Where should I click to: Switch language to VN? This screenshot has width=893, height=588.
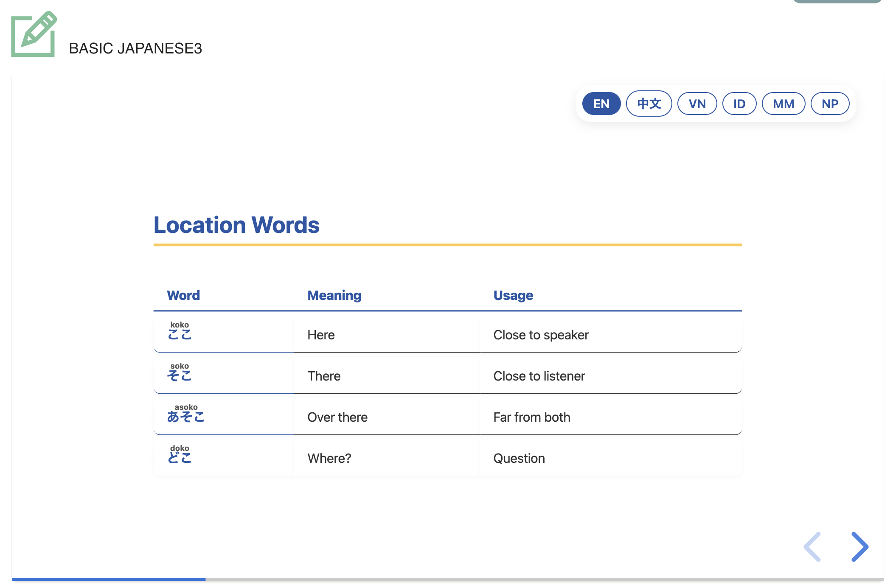coord(697,104)
